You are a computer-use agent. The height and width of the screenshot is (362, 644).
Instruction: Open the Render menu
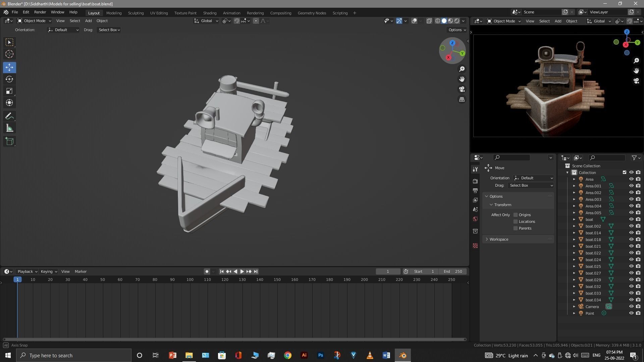(x=40, y=12)
